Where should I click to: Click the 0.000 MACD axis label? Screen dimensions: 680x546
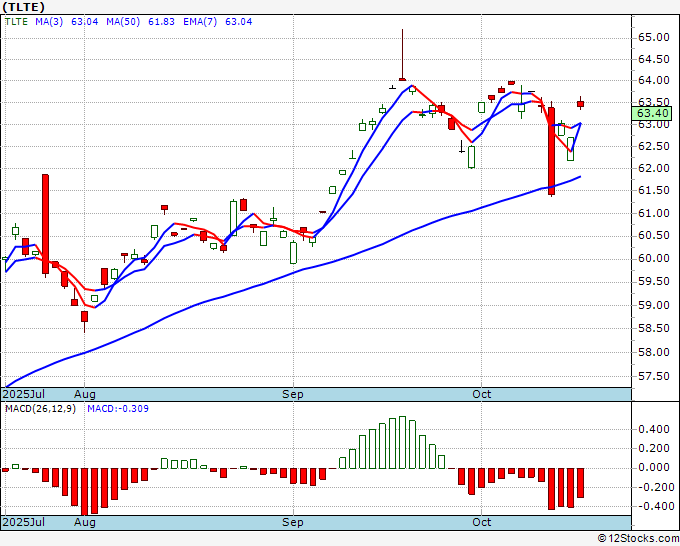coord(654,468)
